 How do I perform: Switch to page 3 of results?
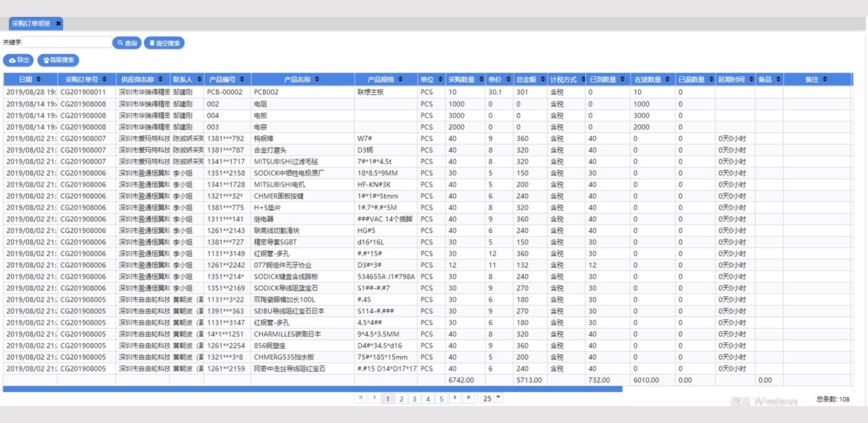pyautogui.click(x=414, y=399)
